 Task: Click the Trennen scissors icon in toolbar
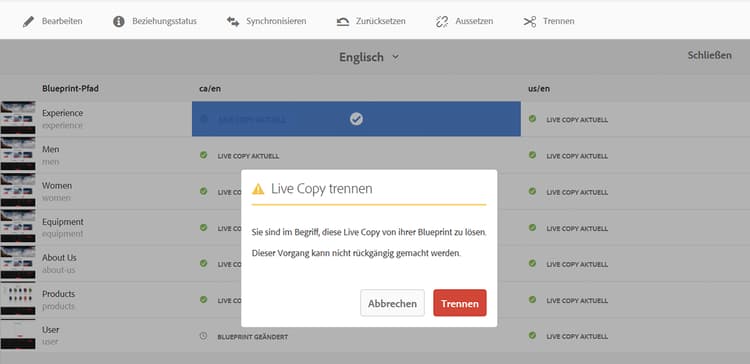[x=529, y=22]
